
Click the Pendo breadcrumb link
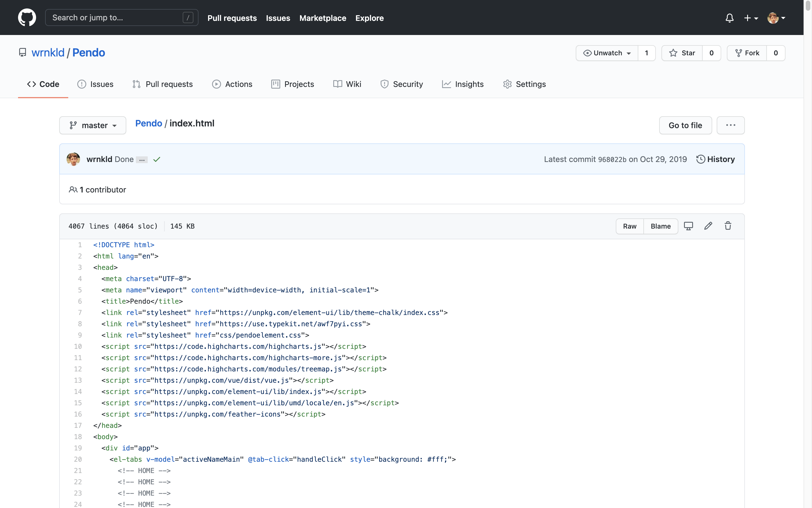(x=149, y=123)
